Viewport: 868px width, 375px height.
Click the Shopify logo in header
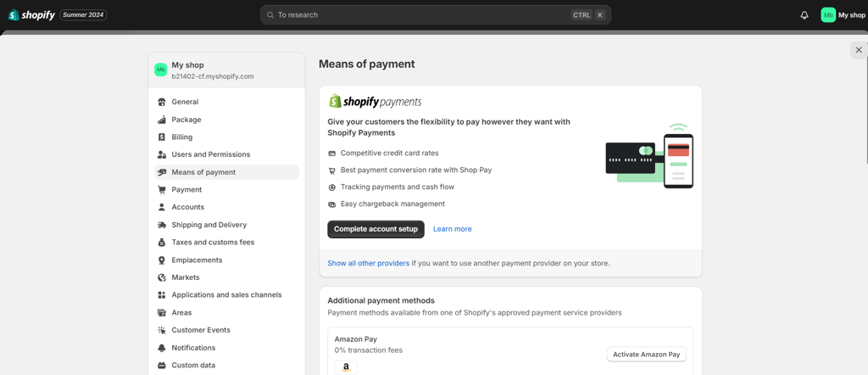31,15
